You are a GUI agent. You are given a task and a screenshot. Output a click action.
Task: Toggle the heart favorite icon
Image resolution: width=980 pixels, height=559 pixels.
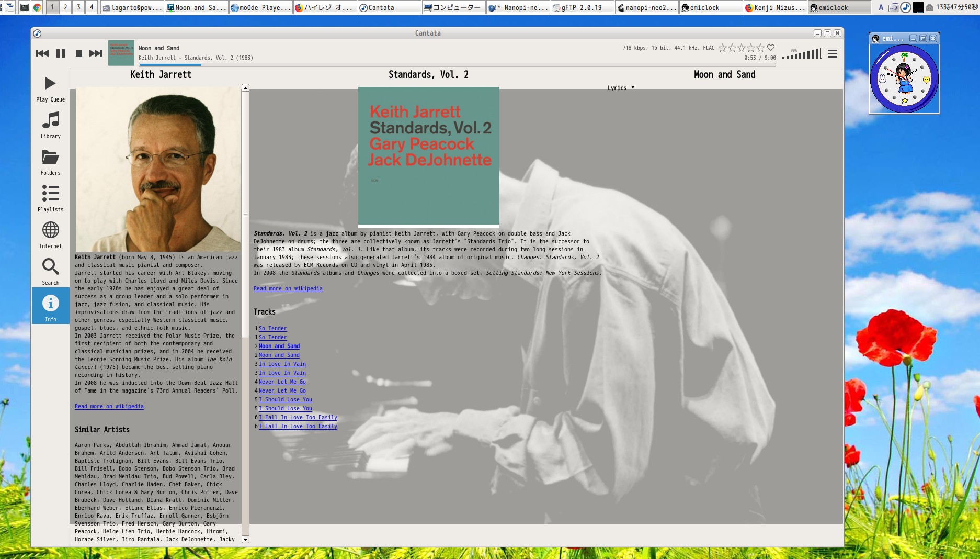click(771, 48)
